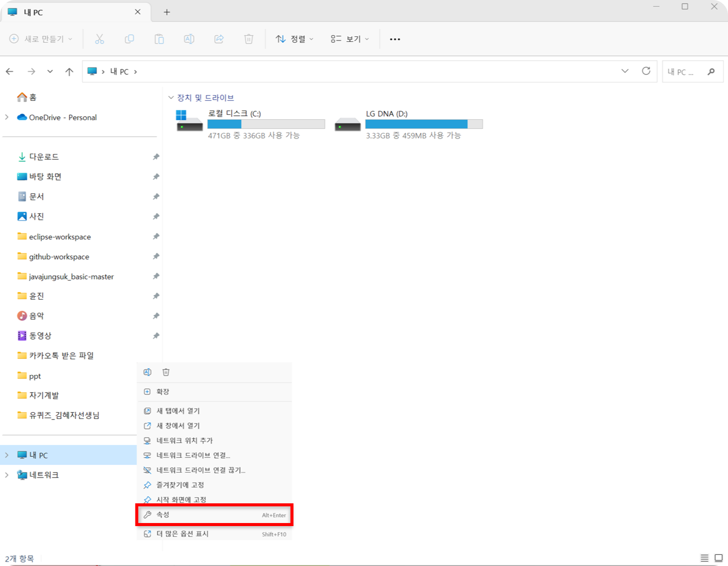Viewport: 728px width, 566px height.
Task: Open 동영상 folder in sidebar
Action: pos(34,336)
